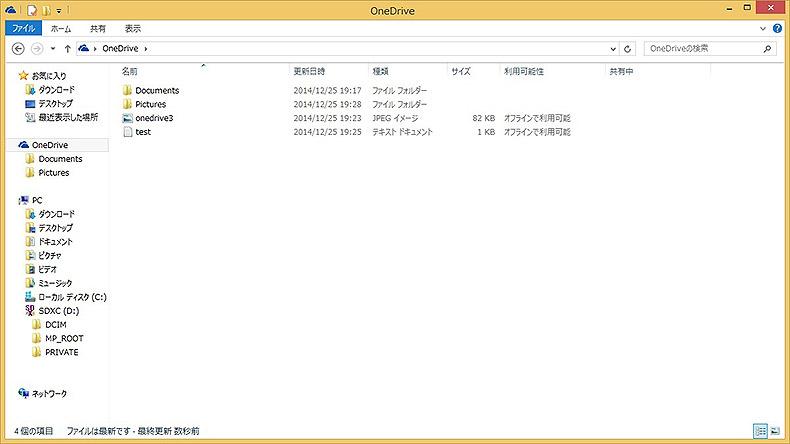The height and width of the screenshot is (444, 790).
Task: Select お気に入り in the navigation pane
Action: [49, 76]
